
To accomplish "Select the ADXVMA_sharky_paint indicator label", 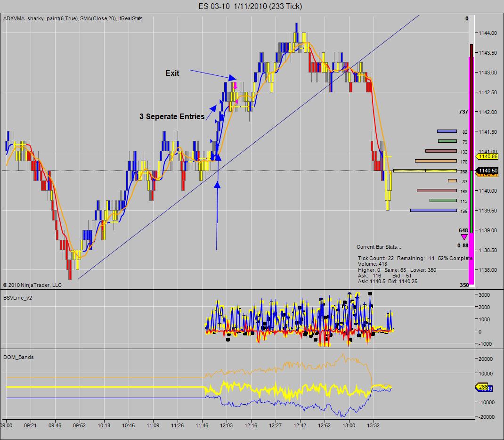I will point(41,19).
